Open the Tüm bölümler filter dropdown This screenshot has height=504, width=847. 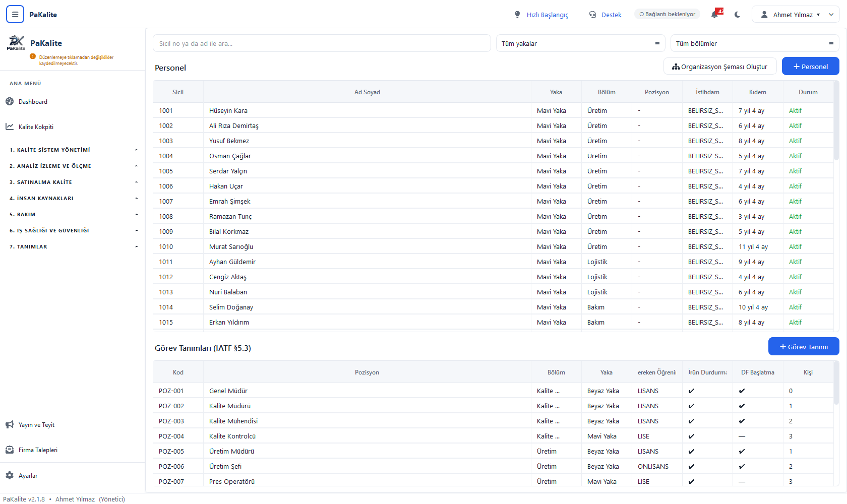tap(755, 43)
